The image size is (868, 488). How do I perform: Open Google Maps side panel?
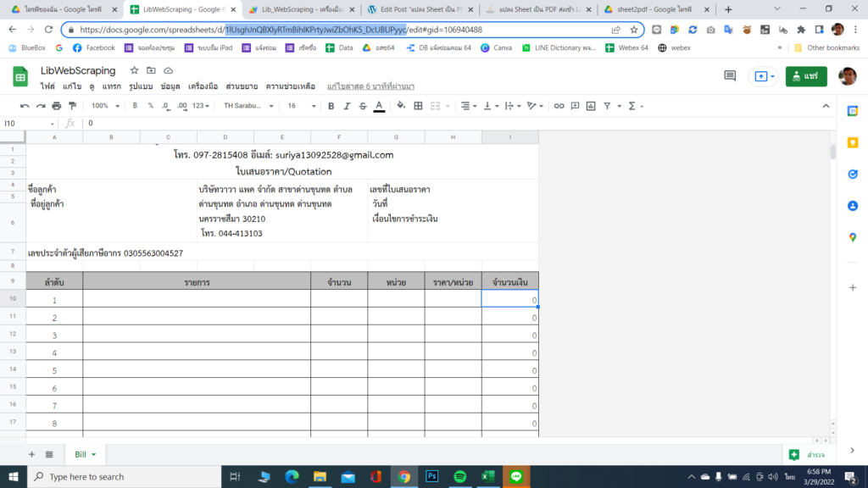pos(853,237)
